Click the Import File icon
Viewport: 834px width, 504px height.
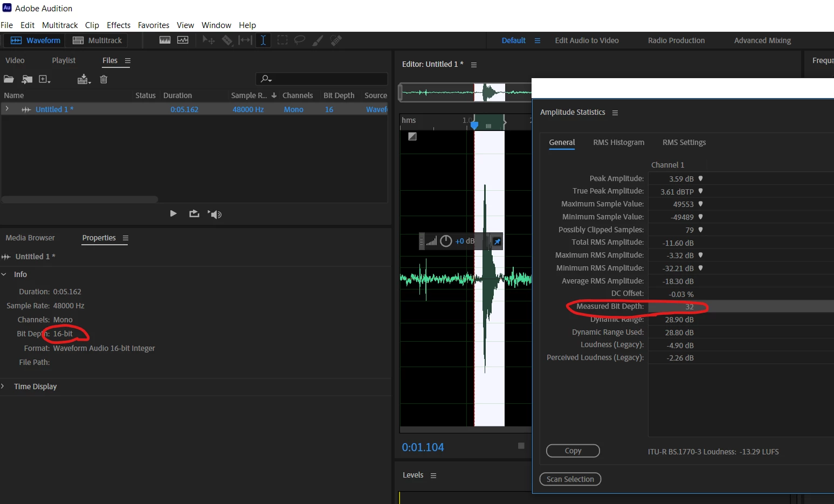tap(27, 79)
